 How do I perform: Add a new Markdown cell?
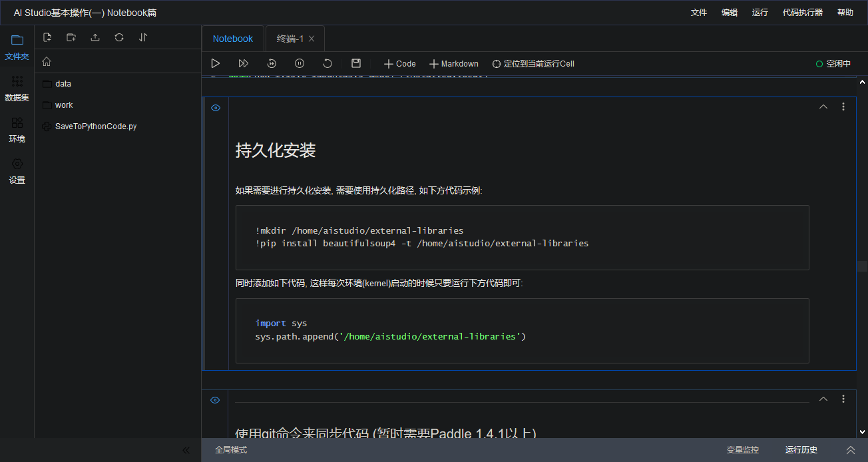(x=454, y=64)
